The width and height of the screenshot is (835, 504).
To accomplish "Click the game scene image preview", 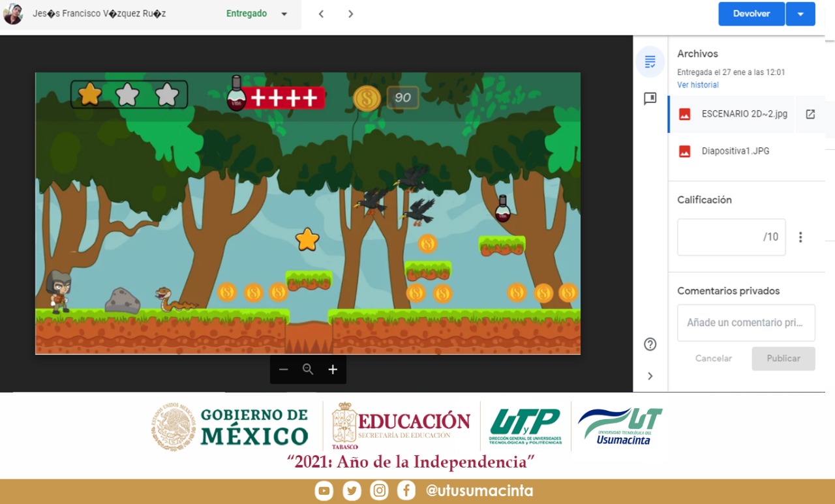I will (308, 213).
